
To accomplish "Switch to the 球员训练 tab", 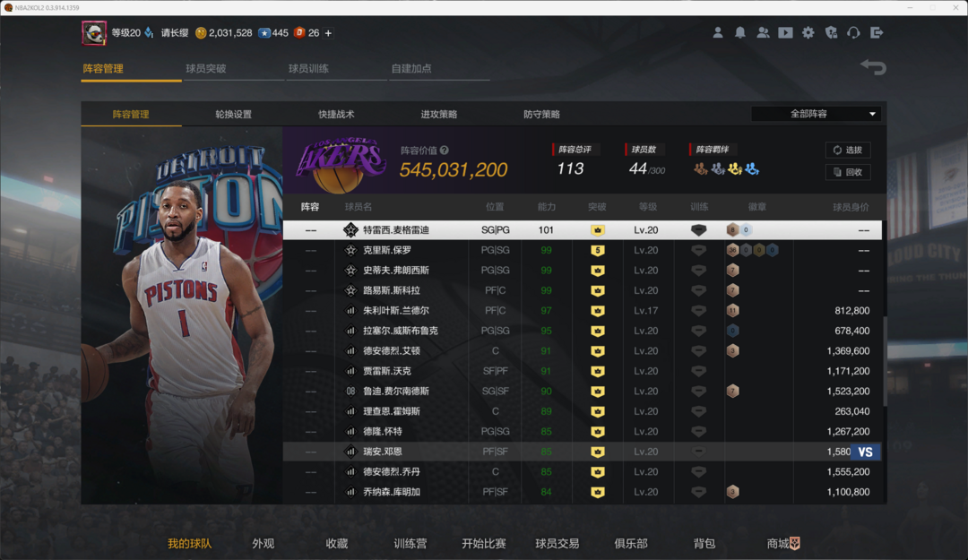I will pos(308,68).
